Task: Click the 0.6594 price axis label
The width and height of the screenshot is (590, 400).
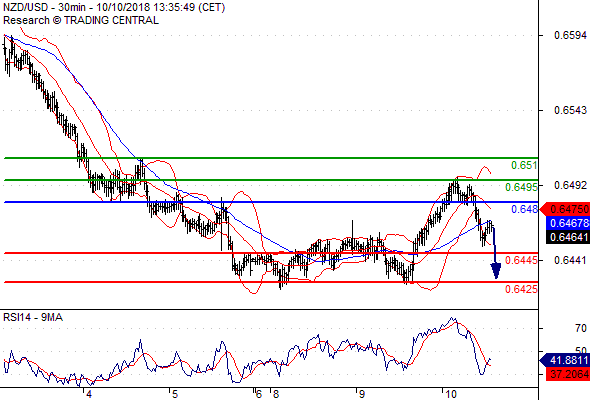Action: tap(570, 35)
